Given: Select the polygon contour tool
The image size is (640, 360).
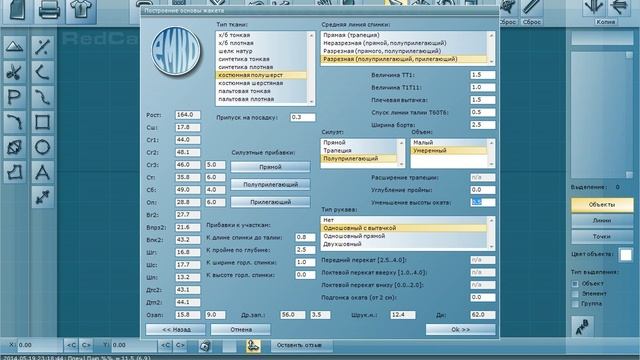Looking at the screenshot, I should (x=14, y=172).
